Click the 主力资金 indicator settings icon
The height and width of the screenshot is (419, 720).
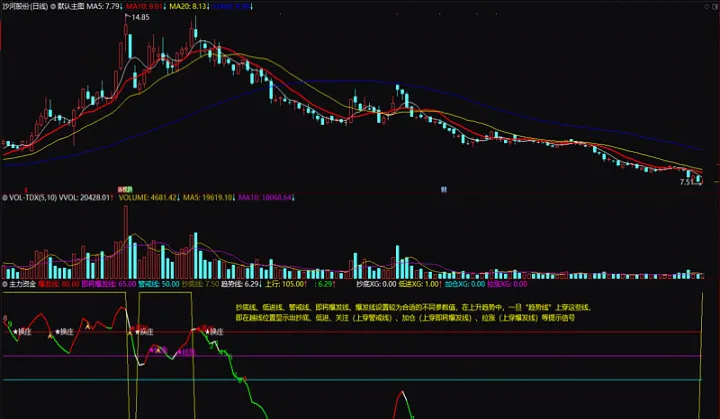(4, 284)
